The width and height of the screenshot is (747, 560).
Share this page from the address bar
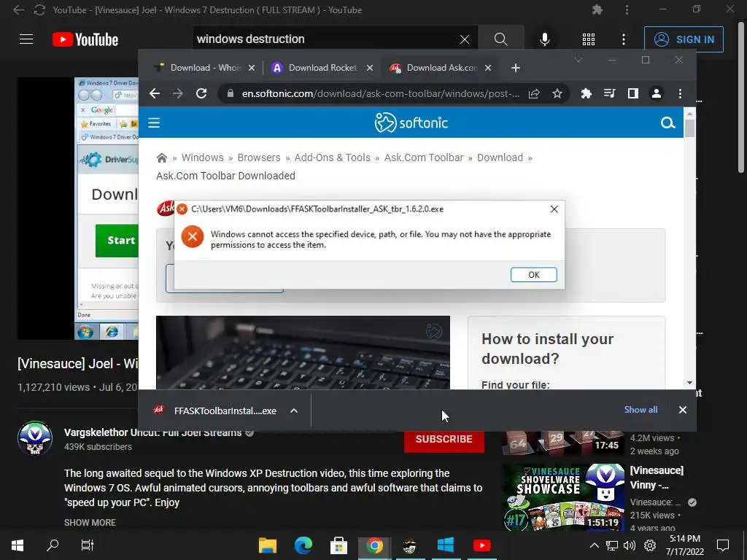(534, 94)
